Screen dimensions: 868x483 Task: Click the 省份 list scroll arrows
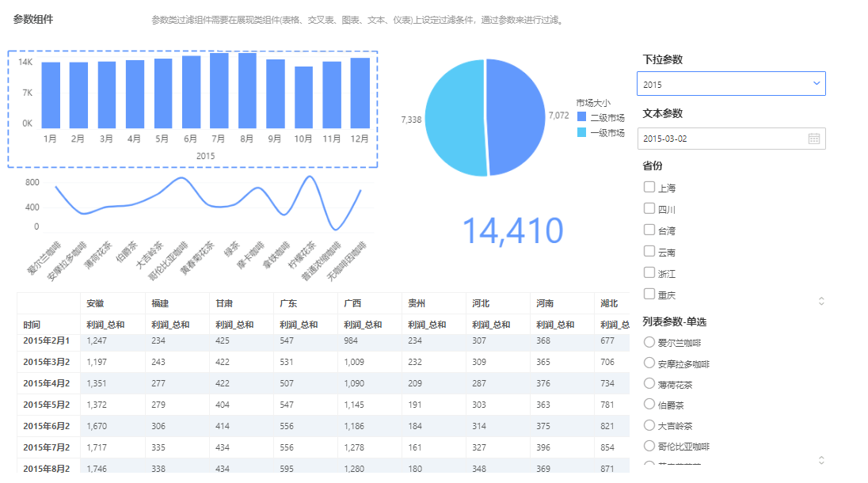point(821,301)
